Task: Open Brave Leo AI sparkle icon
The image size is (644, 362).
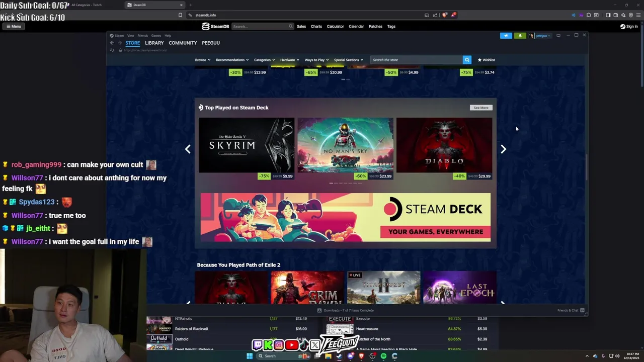Action: [623, 15]
